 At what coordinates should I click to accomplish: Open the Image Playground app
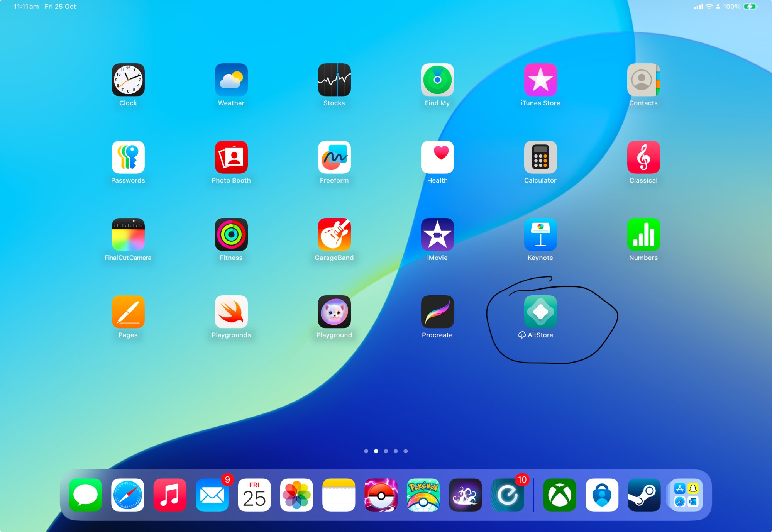coord(334,312)
